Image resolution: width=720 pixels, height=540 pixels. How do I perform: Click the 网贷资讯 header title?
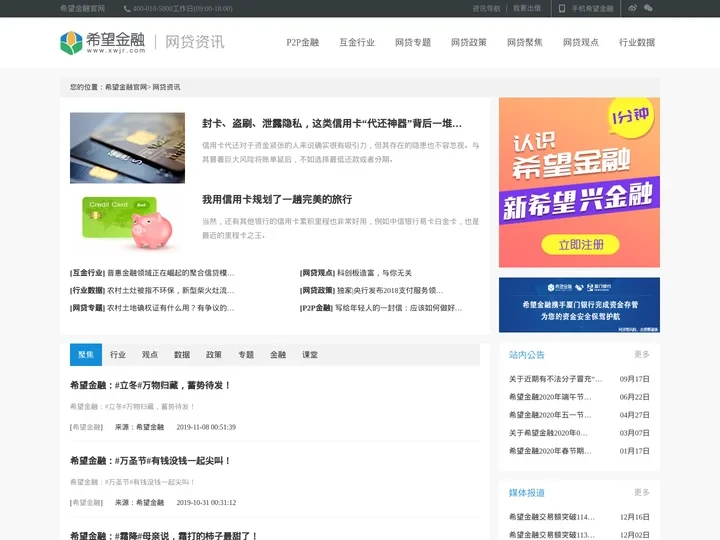pyautogui.click(x=195, y=42)
